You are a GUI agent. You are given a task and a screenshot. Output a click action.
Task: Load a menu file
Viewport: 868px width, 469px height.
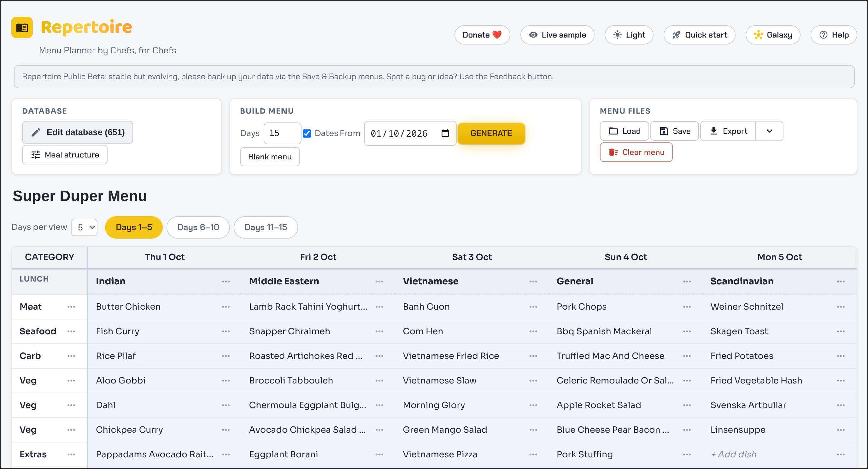tap(625, 131)
